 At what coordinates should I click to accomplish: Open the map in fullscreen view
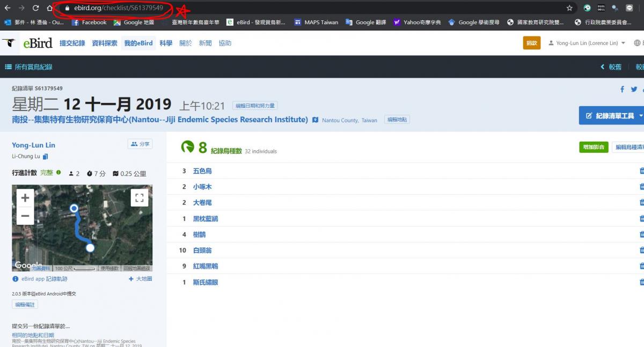coord(140,197)
